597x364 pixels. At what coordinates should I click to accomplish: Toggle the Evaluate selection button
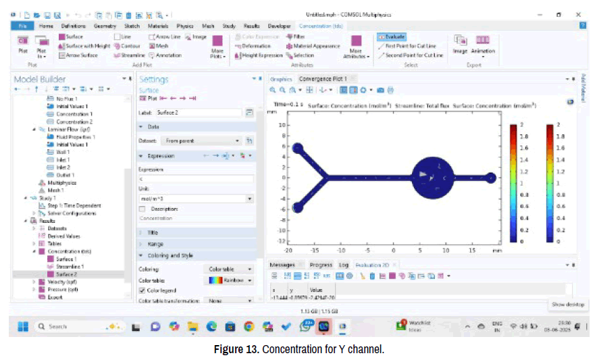(x=392, y=37)
